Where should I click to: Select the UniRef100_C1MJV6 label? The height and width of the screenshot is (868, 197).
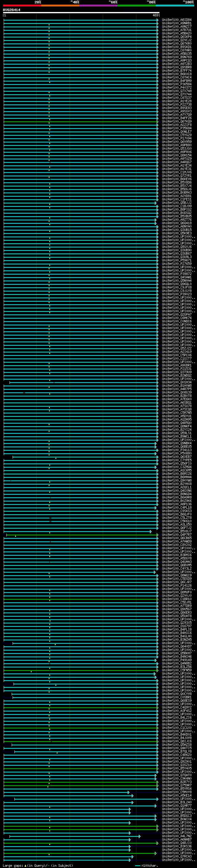click(176, 172)
